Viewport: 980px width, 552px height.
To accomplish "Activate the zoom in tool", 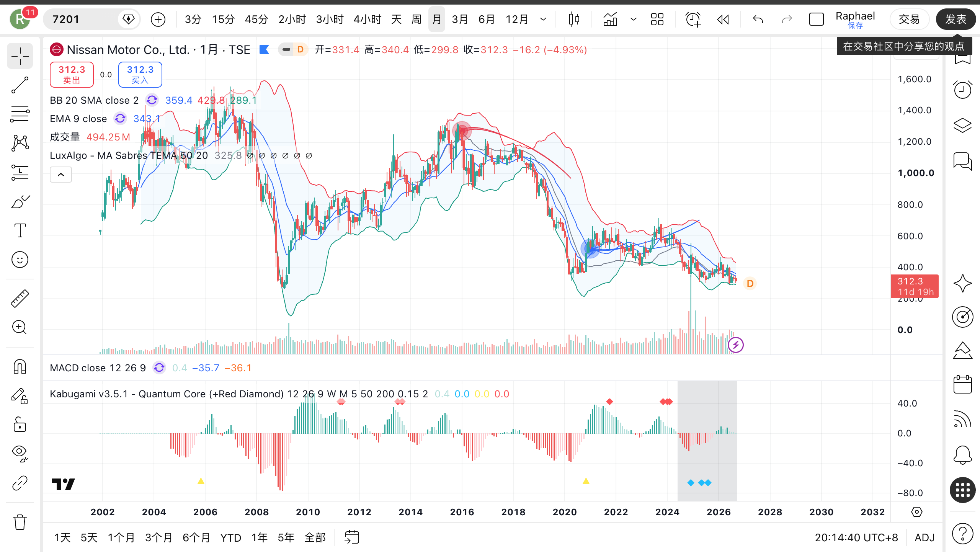I will (x=20, y=328).
